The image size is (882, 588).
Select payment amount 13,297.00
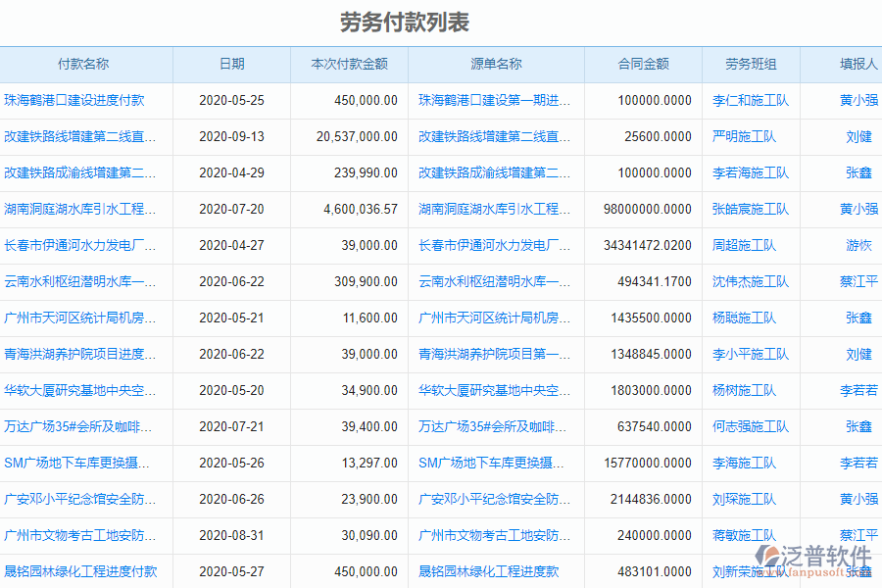[369, 464]
